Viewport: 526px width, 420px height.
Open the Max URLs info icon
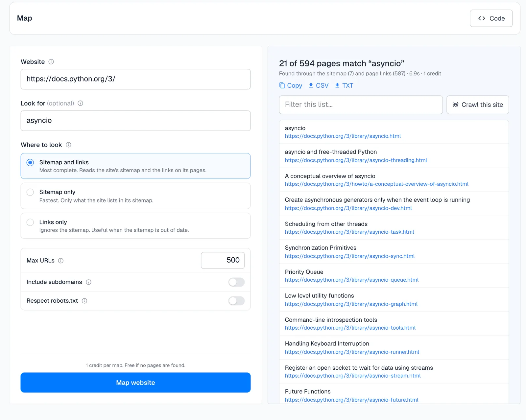point(61,261)
